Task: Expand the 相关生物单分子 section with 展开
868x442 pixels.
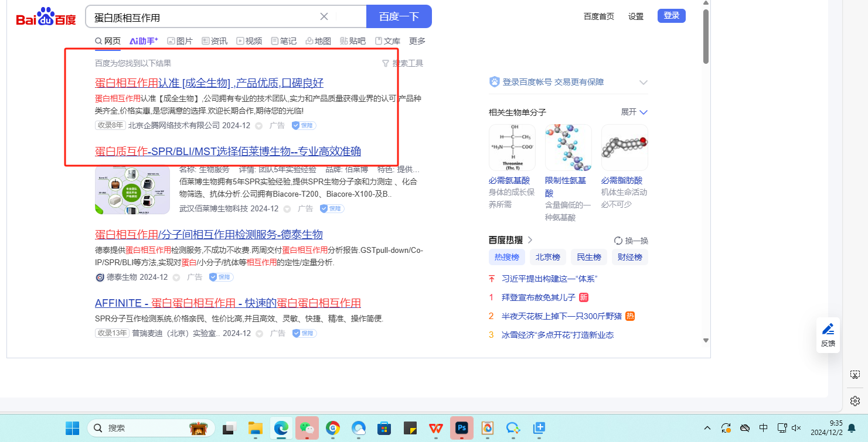Action: (x=634, y=112)
